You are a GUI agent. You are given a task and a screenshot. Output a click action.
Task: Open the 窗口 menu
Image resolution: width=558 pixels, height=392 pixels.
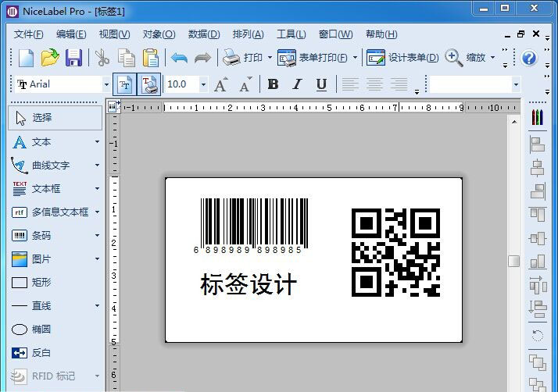pyautogui.click(x=335, y=34)
